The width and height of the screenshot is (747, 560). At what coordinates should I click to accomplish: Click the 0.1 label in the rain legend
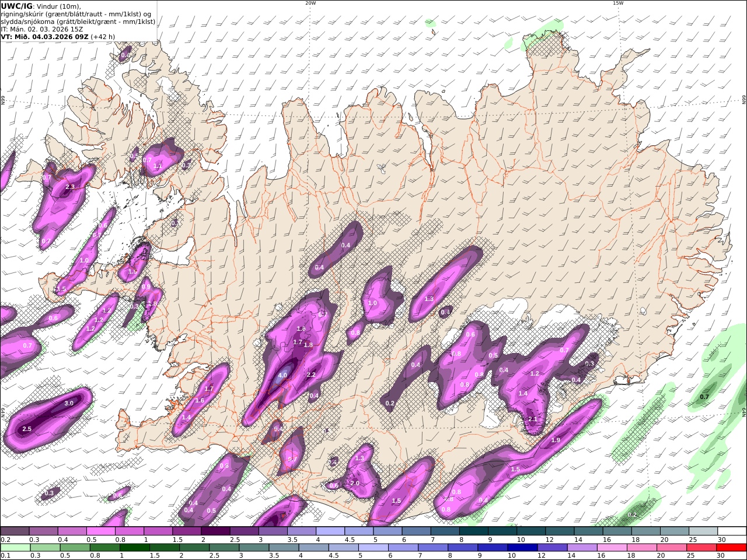[5, 556]
